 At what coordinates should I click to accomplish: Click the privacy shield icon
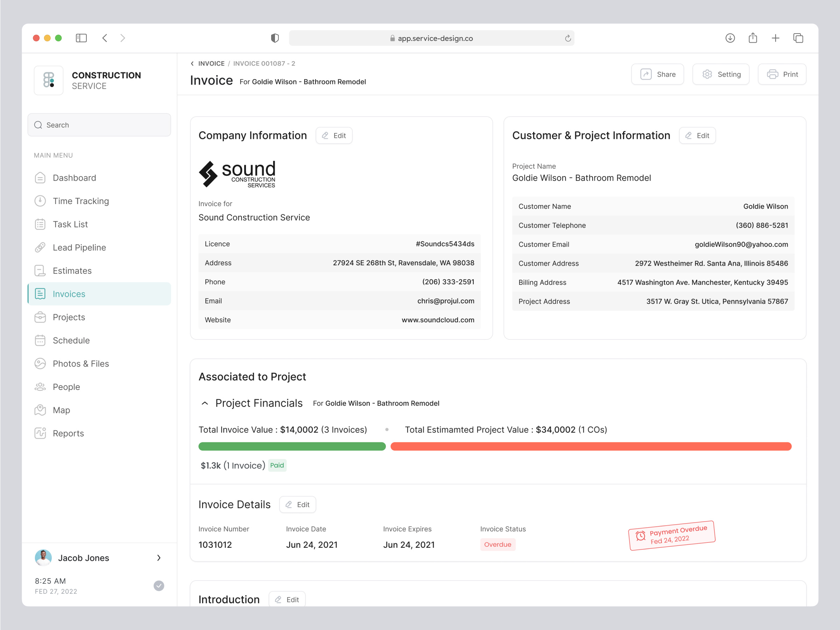pos(275,38)
